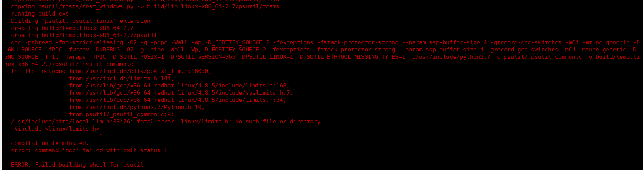Click the 'from /usr/include/limits.h:144' line
The height and width of the screenshot is (170, 644).
click(122, 78)
